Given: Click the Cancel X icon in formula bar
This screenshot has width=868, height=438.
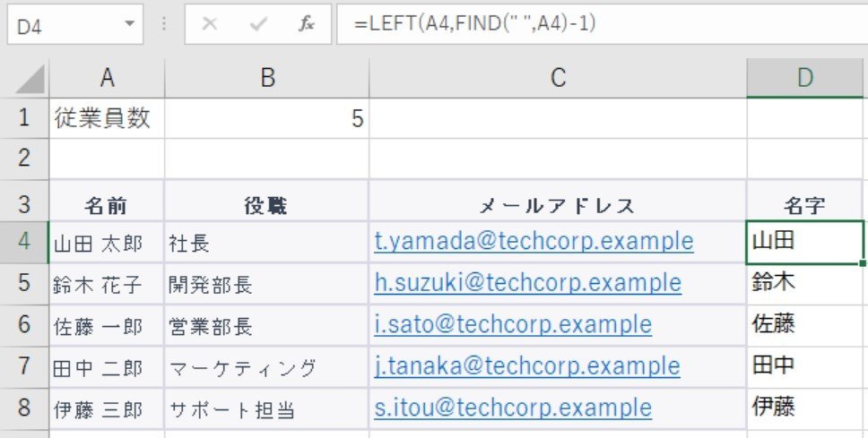Looking at the screenshot, I should tap(209, 24).
